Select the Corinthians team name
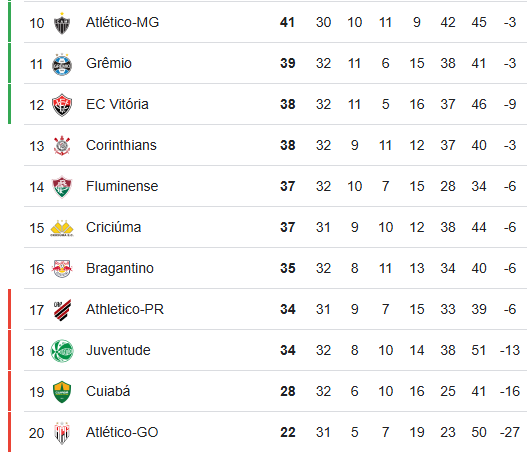The image size is (527, 452). [x=121, y=146]
